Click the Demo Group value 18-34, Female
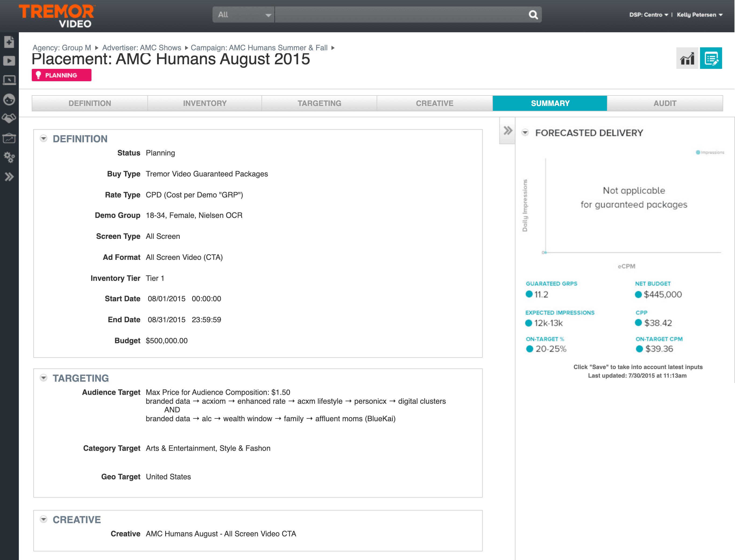The image size is (735, 560). (194, 215)
